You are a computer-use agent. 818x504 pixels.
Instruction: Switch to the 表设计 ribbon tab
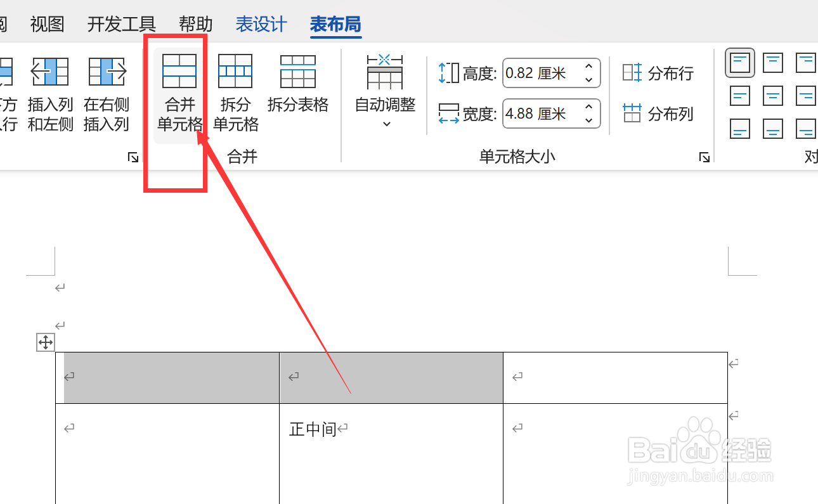click(261, 24)
